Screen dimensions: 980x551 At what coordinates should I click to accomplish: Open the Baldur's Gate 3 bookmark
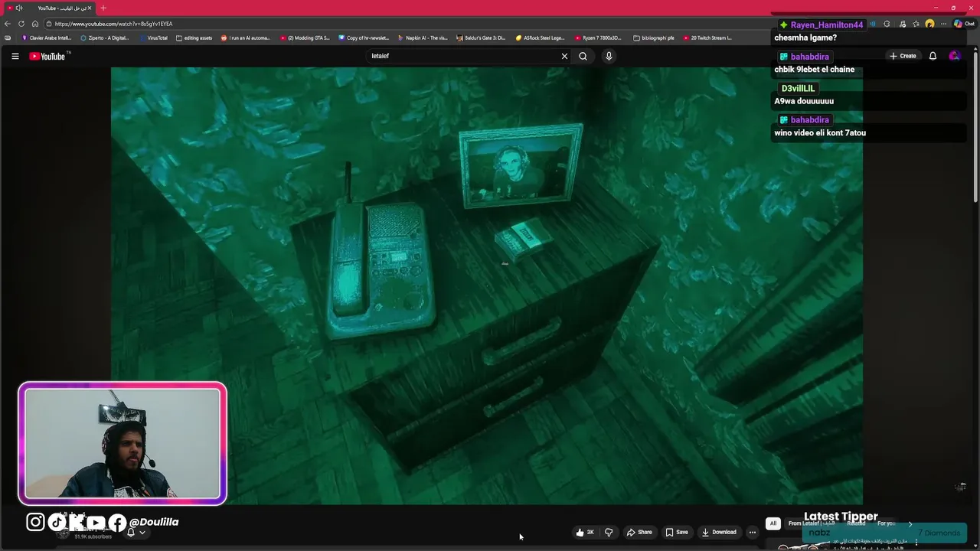481,37
